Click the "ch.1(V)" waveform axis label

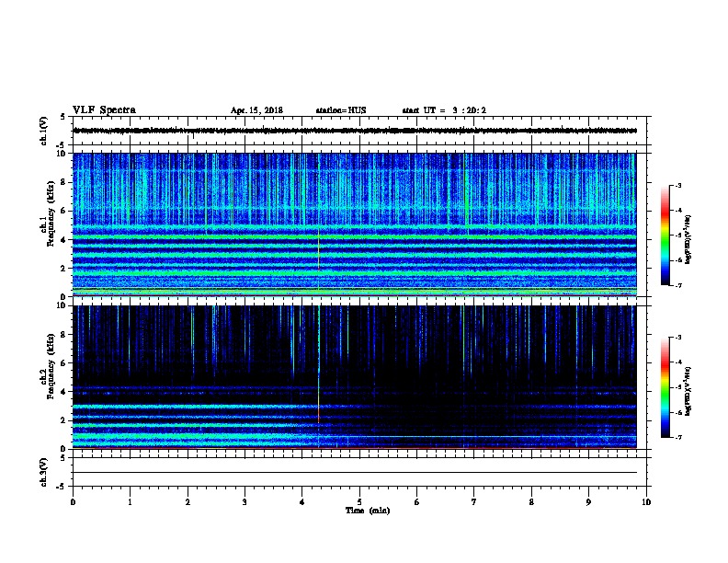pyautogui.click(x=44, y=131)
